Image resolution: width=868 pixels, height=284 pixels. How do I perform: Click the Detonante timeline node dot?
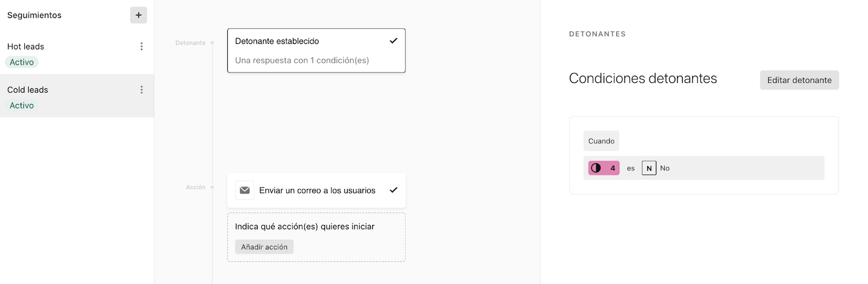(x=212, y=42)
